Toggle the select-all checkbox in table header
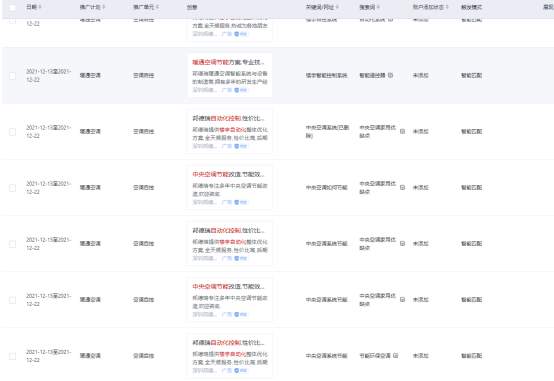The width and height of the screenshot is (554, 381). click(12, 7)
